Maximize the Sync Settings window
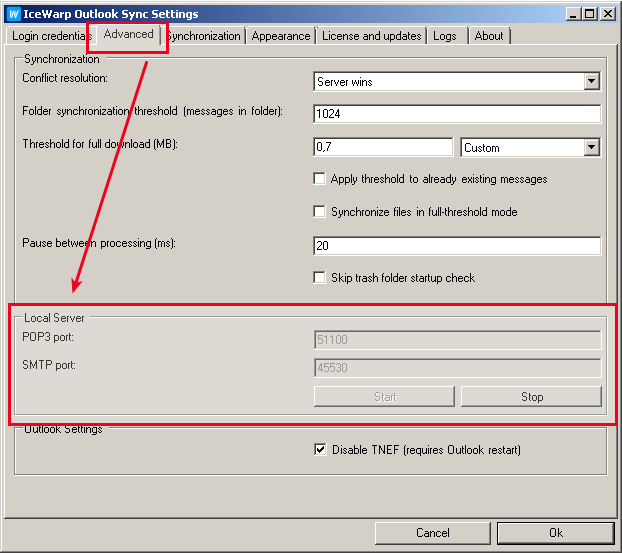Screen dimensions: 622x553 click(x=589, y=14)
